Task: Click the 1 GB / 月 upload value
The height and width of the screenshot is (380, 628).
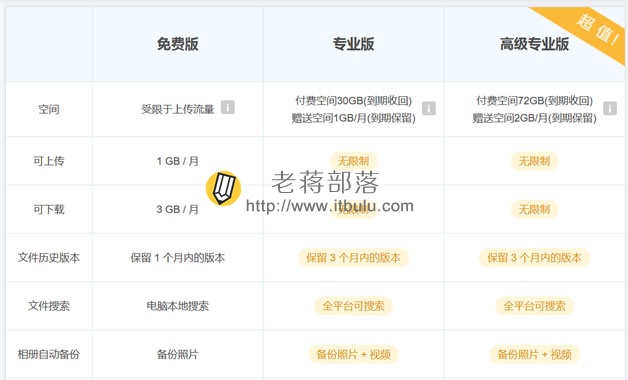Action: click(x=177, y=161)
